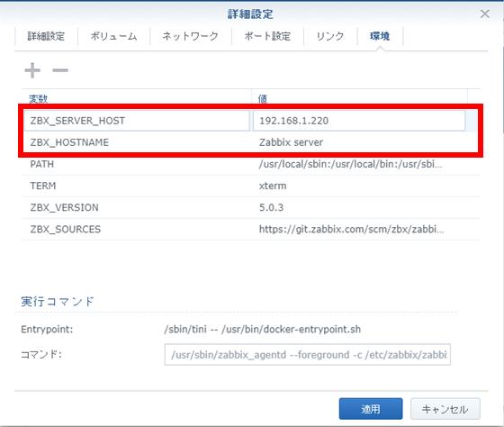Edit the ZBX_SERVER_HOST variable name field
This screenshot has height=427, width=504.
click(x=137, y=121)
